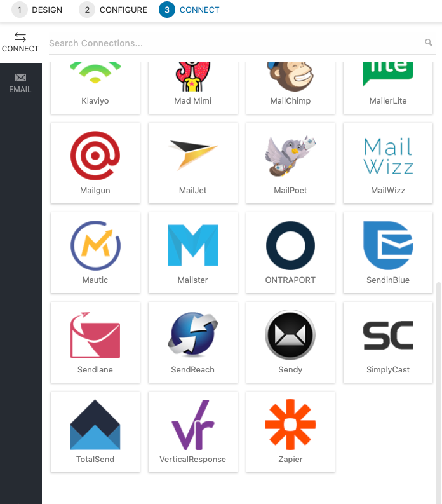Choose the Mad Mimi integration
This screenshot has height=504, width=442.
[192, 88]
